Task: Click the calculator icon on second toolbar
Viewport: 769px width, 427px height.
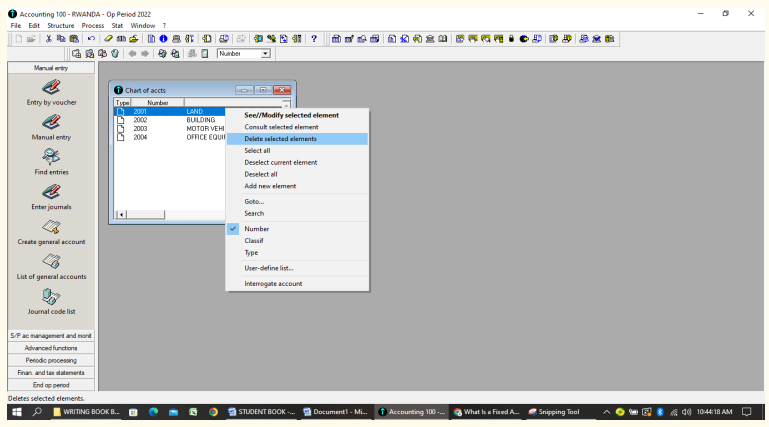Action: 205,53
